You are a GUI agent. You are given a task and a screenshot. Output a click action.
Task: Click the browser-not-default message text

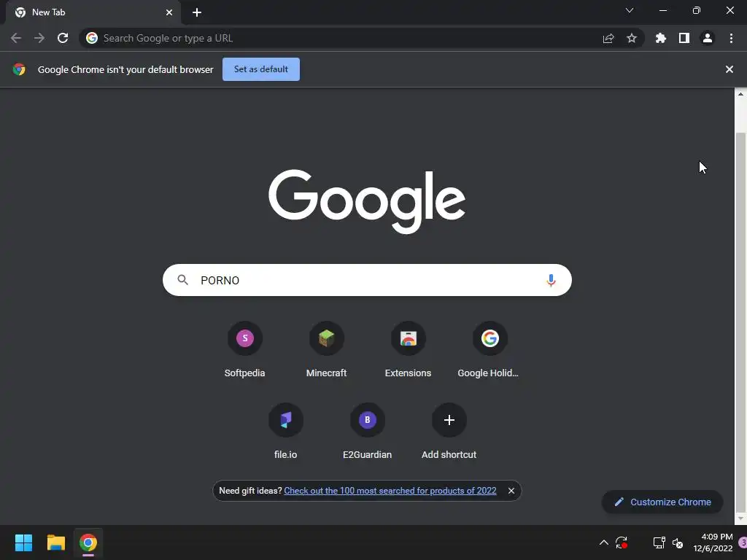tap(125, 69)
